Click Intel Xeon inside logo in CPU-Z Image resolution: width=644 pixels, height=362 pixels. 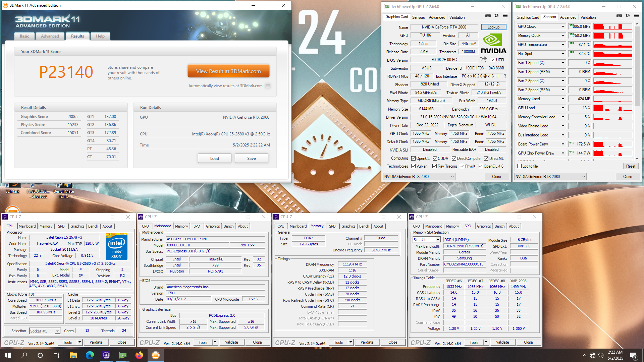point(116,247)
